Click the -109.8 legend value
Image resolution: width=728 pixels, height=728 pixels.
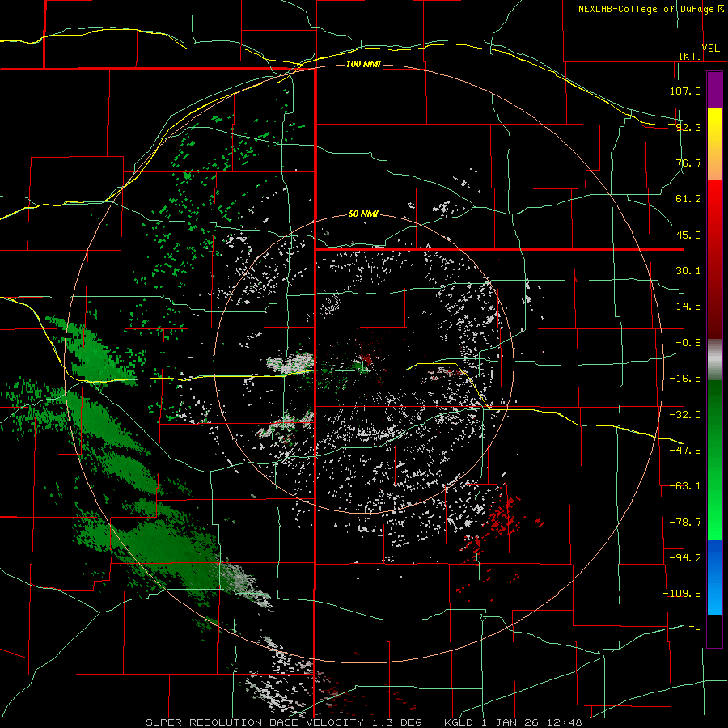[682, 594]
